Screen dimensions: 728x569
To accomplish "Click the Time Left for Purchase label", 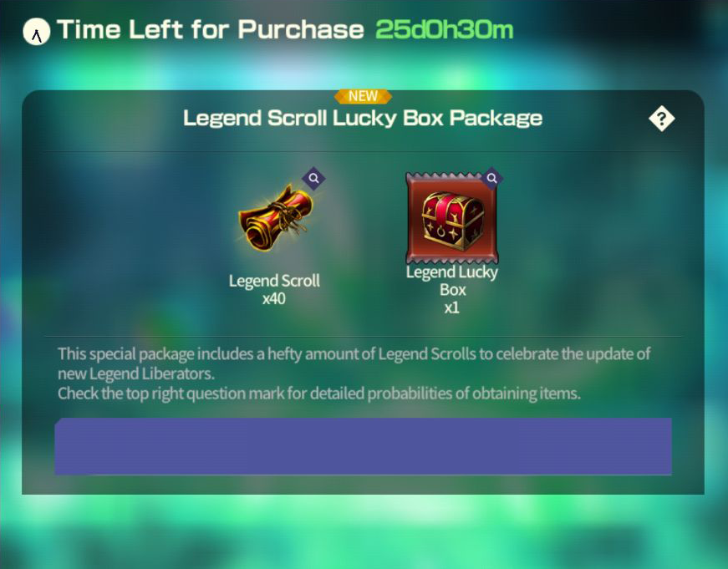I will [211, 30].
